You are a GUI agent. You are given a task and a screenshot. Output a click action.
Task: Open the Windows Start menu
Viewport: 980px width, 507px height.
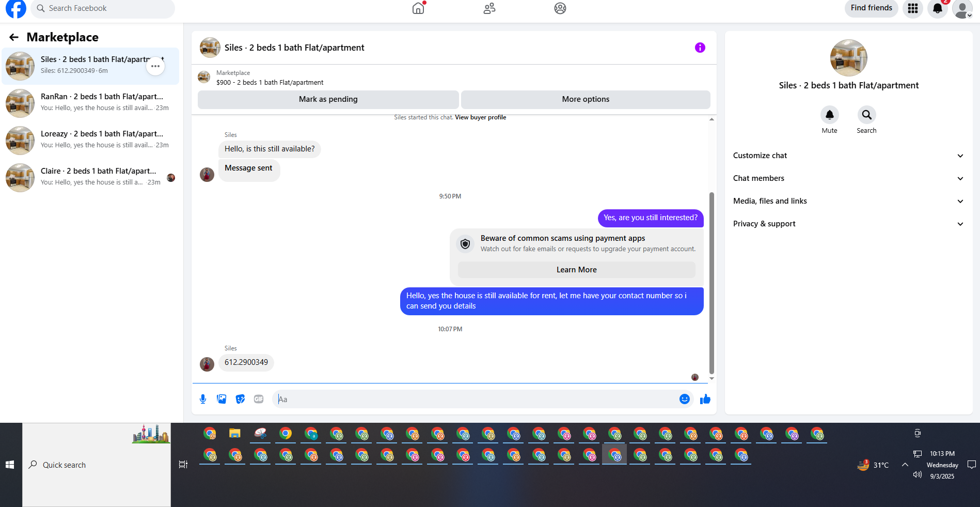pos(10,465)
